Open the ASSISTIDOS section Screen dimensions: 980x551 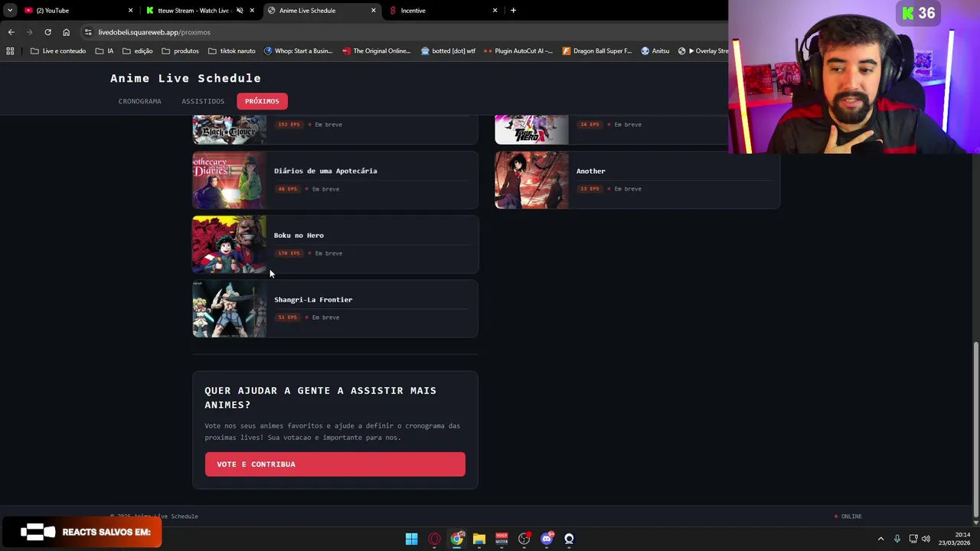click(x=203, y=101)
